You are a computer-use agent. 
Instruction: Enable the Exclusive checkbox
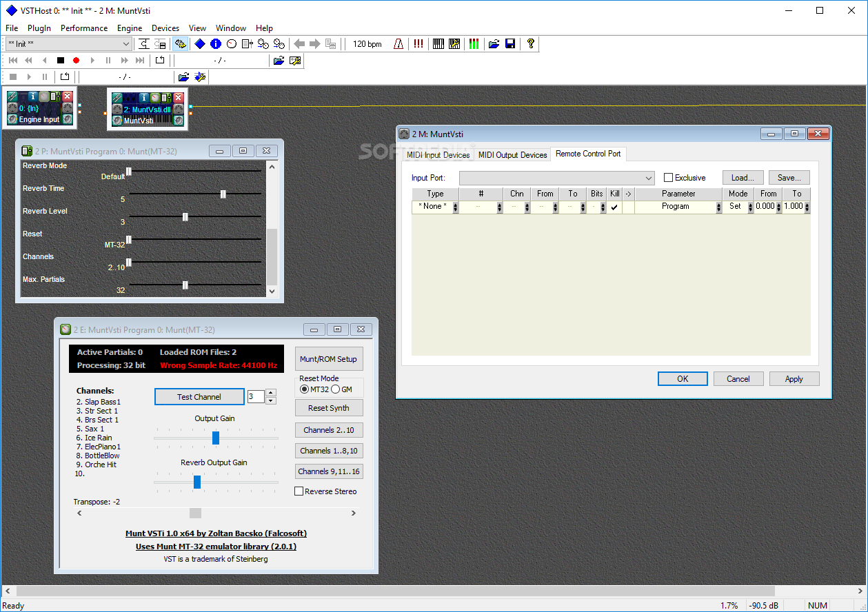pyautogui.click(x=668, y=178)
